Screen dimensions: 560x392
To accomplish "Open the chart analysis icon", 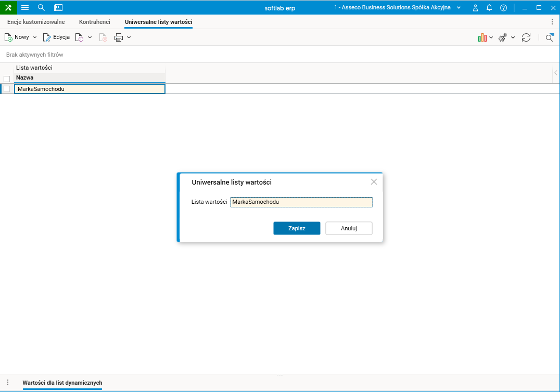I will [x=482, y=37].
